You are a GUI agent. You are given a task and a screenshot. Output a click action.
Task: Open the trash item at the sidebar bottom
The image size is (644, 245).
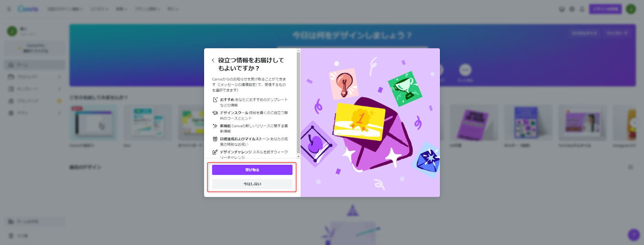coord(35,236)
